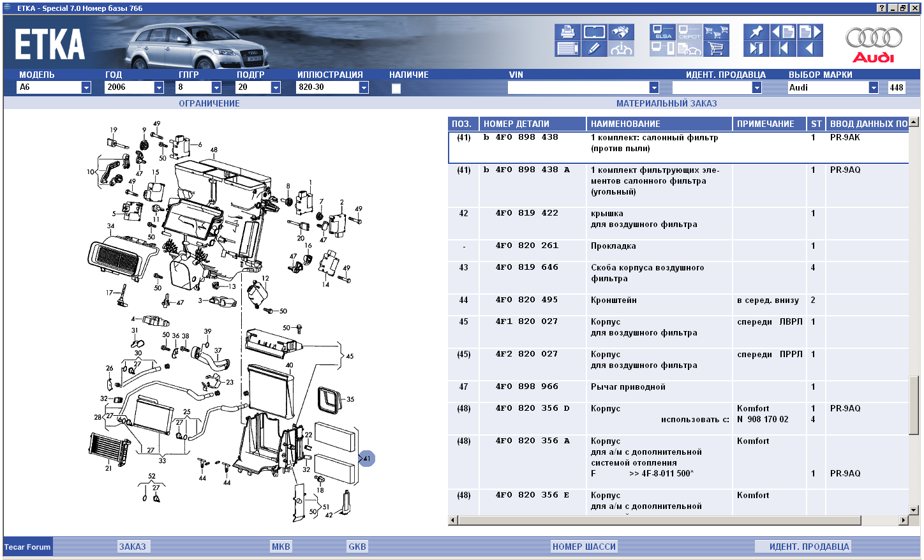The width and height of the screenshot is (924, 560).
Task: Click the multiple shopping carts icon
Action: click(x=717, y=32)
